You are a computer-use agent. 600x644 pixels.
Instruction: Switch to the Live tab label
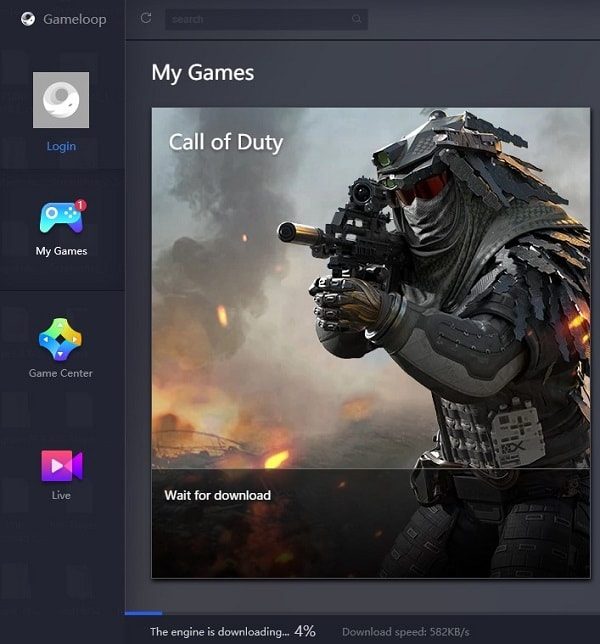coord(61,495)
